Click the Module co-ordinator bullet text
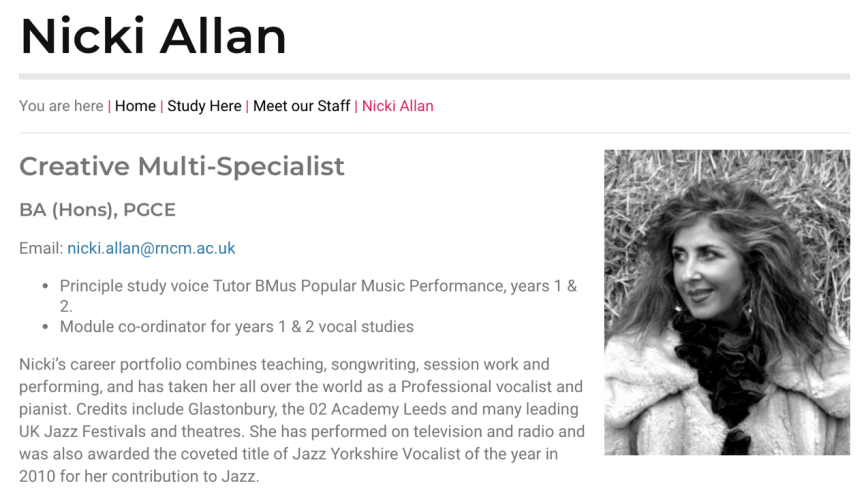 (236, 327)
